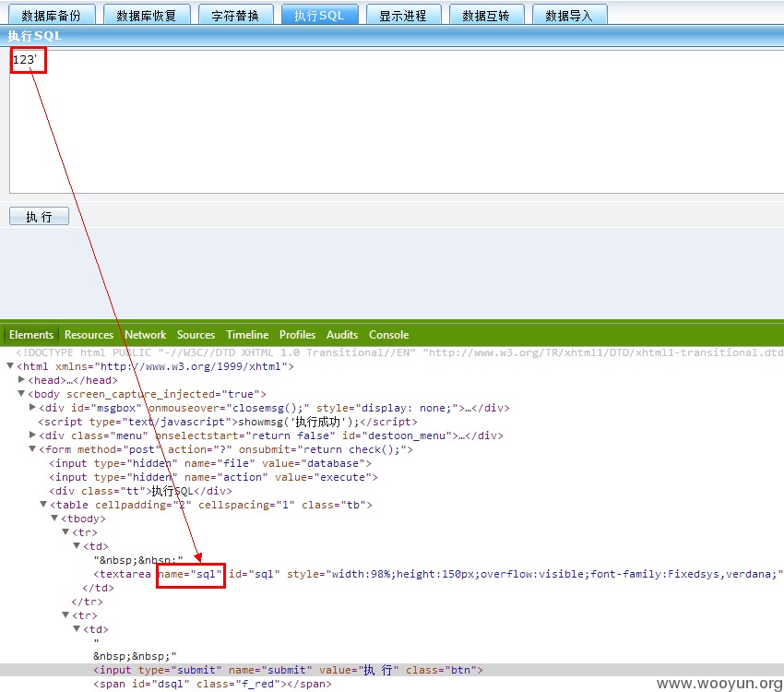The image size is (784, 692).
Task: Select the input type="submit" line
Action: click(x=288, y=670)
